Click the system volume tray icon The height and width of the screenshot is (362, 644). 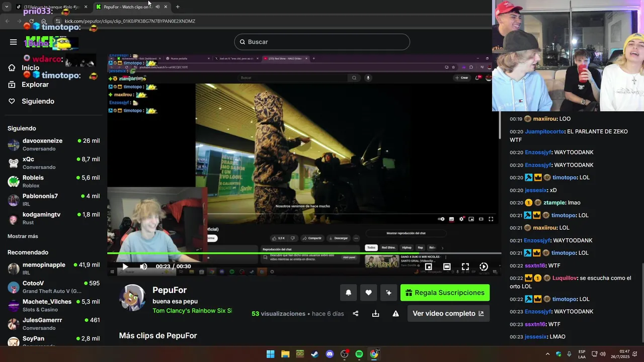click(x=603, y=354)
